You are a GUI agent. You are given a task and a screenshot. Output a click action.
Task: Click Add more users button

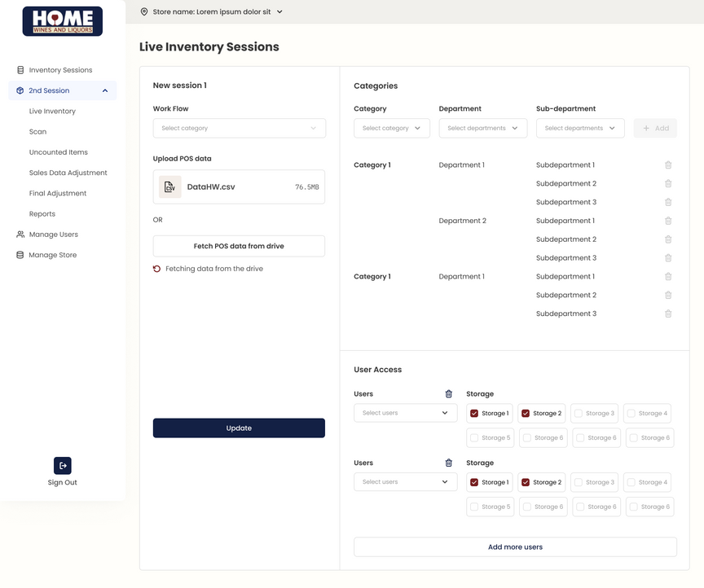(515, 547)
